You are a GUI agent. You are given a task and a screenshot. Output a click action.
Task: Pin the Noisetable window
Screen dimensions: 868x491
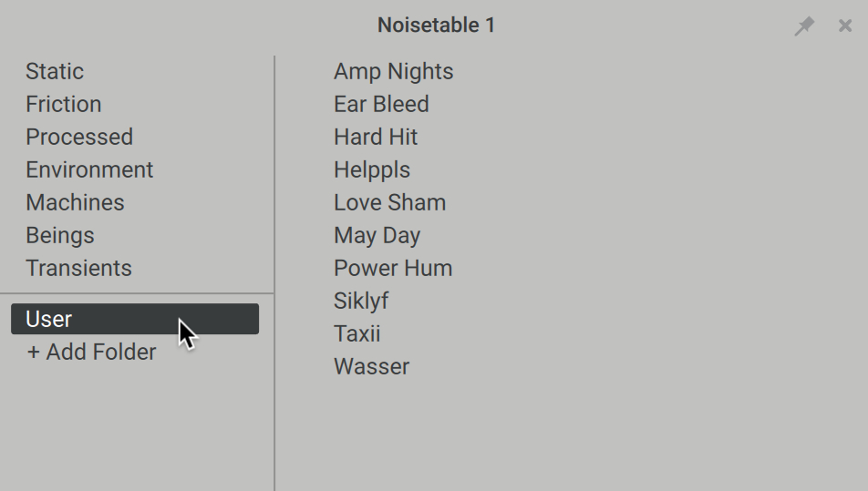804,26
